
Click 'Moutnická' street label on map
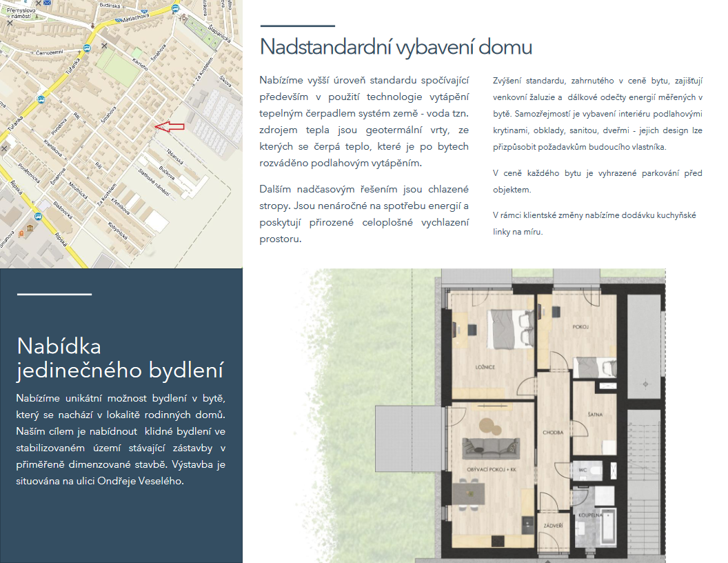[78, 190]
